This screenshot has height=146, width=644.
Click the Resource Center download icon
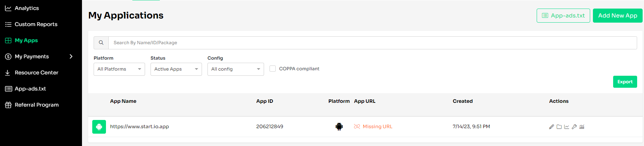tap(8, 73)
